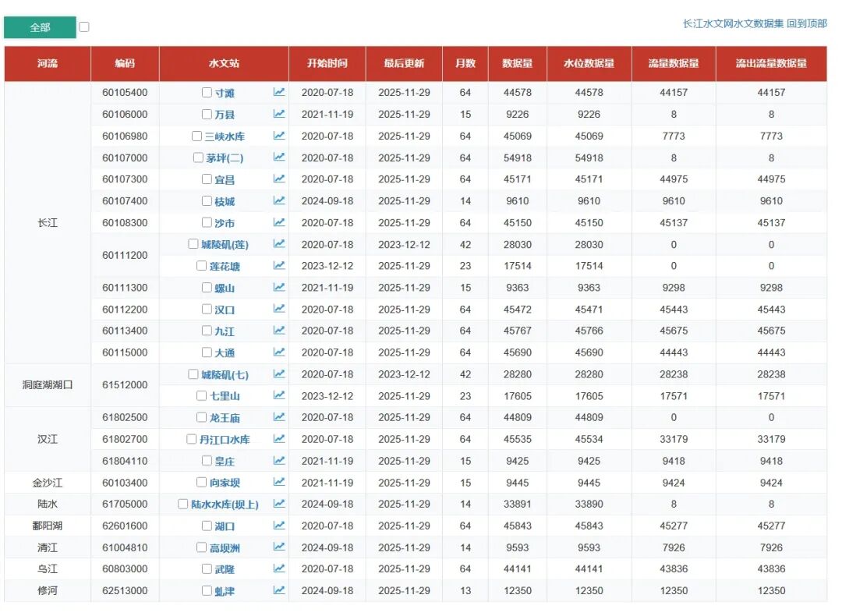This screenshot has height=616, width=842.
Task: Tick the select-all checkbox beside 全部
Action: 84,27
